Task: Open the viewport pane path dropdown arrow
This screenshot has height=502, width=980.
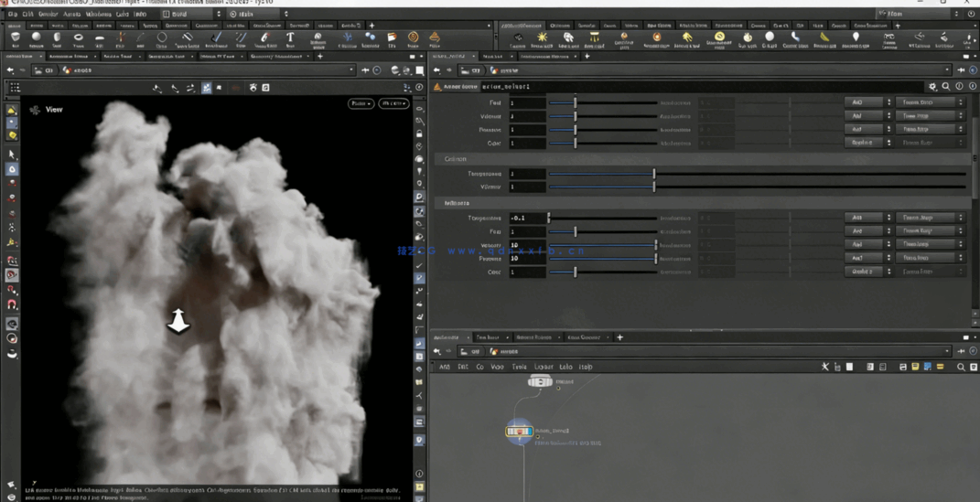Action: pyautogui.click(x=352, y=70)
